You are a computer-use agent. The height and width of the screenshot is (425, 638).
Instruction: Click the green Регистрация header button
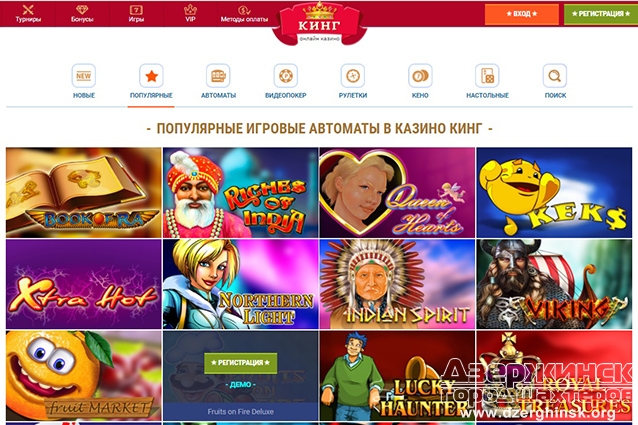(x=601, y=14)
